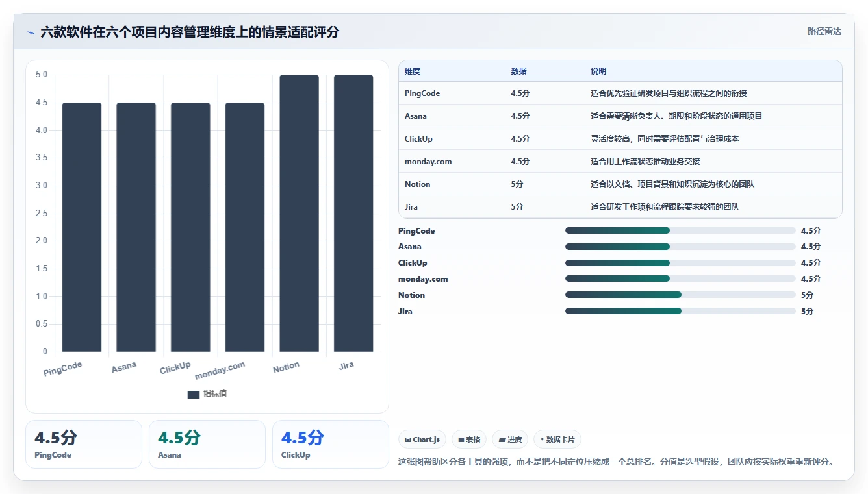Click the PingCode progress list label
The width and height of the screenshot is (868, 494).
coord(416,231)
